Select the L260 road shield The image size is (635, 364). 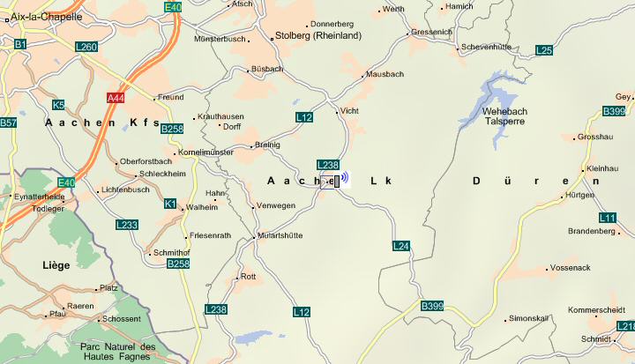(x=86, y=47)
